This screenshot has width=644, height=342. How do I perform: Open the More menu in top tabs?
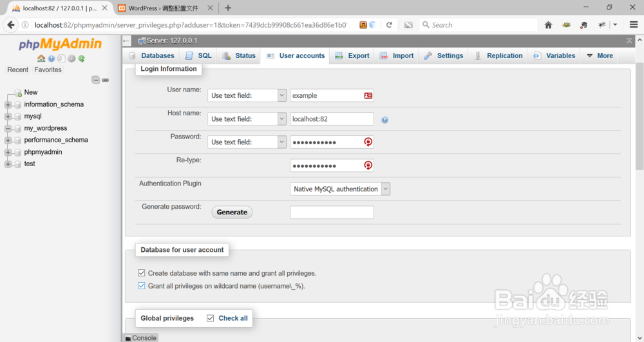600,56
